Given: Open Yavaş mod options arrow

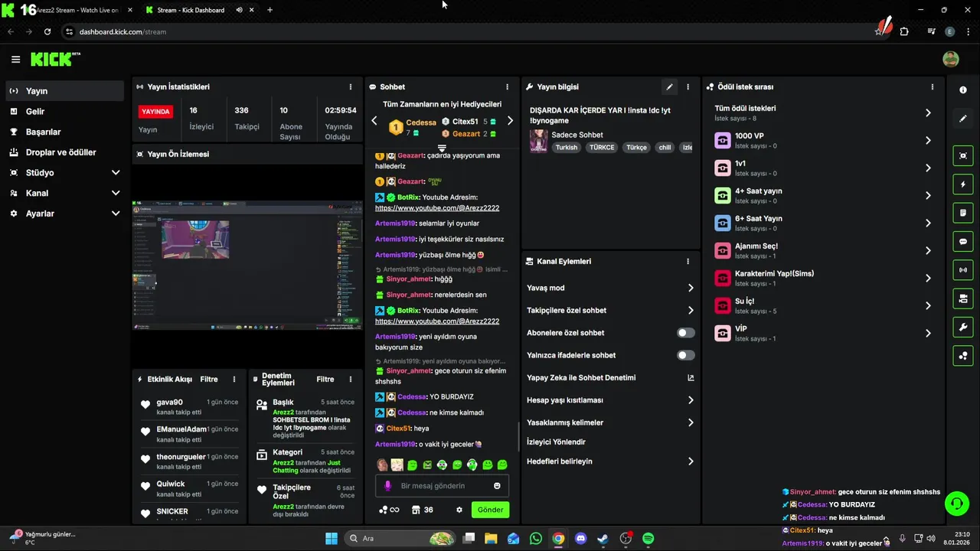Looking at the screenshot, I should (691, 288).
